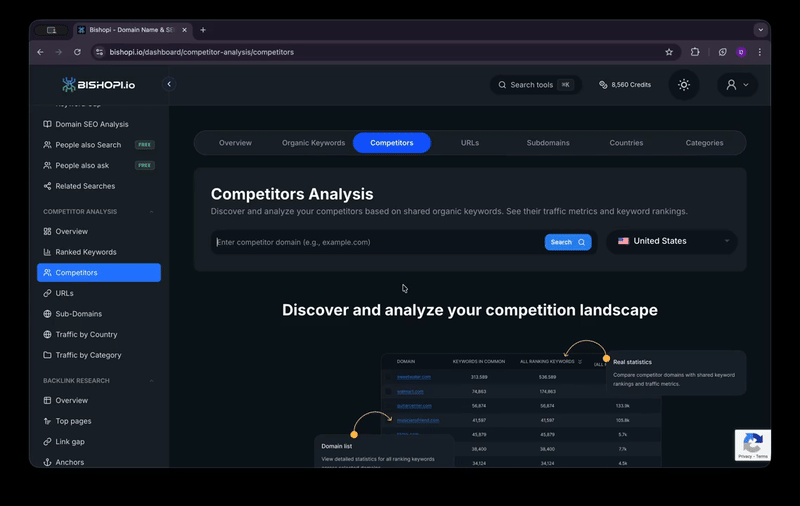This screenshot has height=506, width=800.
Task: Open the browser profile avatar
Action: [741, 52]
